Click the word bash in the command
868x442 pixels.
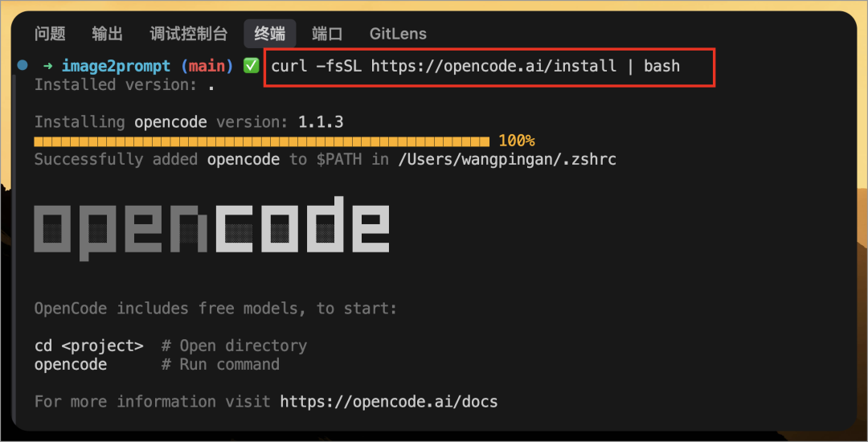click(661, 67)
